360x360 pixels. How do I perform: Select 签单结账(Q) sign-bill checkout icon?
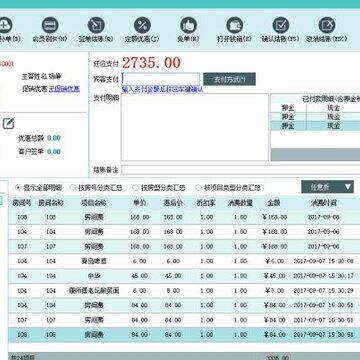96,25
